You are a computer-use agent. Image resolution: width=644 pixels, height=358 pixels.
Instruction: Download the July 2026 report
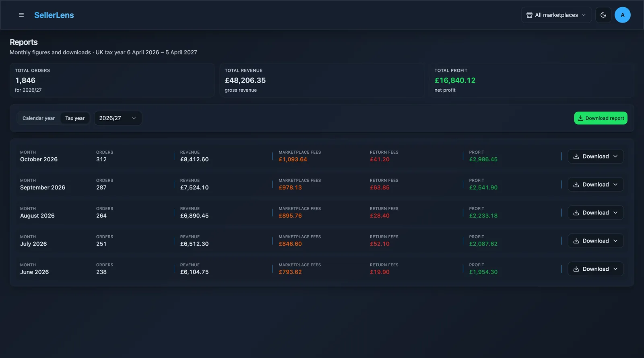pyautogui.click(x=595, y=241)
